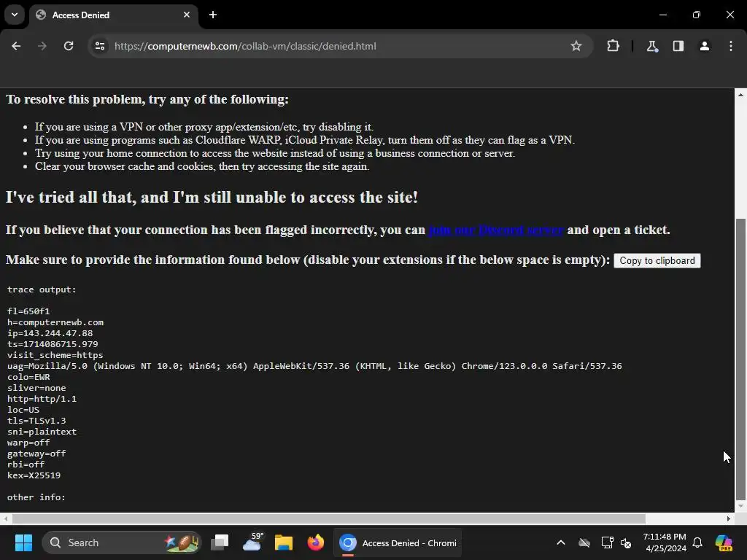The height and width of the screenshot is (560, 747).
Task: Click the sni=plaintext trace line
Action: point(42,432)
